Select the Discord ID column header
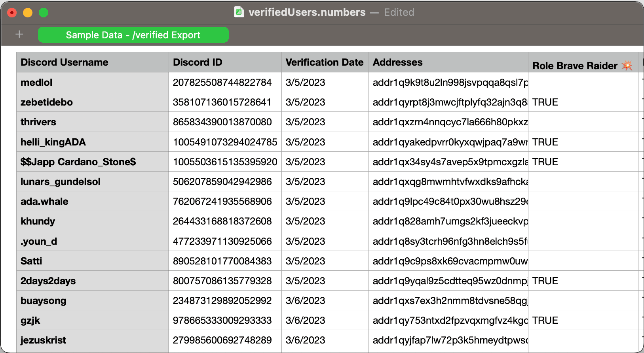 point(225,62)
